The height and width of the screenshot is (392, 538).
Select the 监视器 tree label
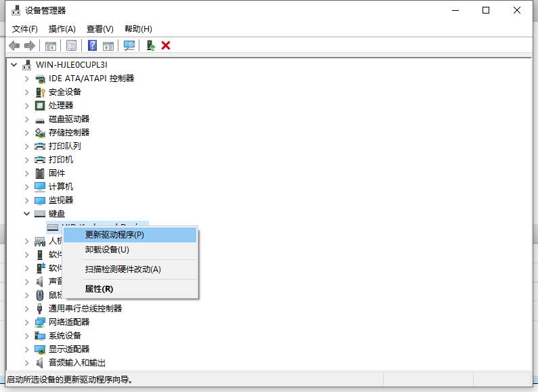click(61, 200)
